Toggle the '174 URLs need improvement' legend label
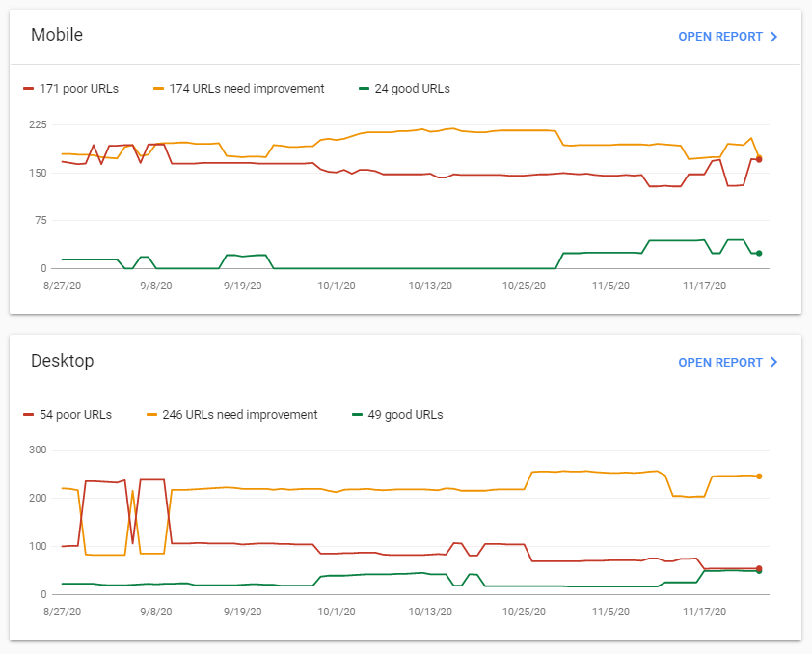 click(x=247, y=89)
